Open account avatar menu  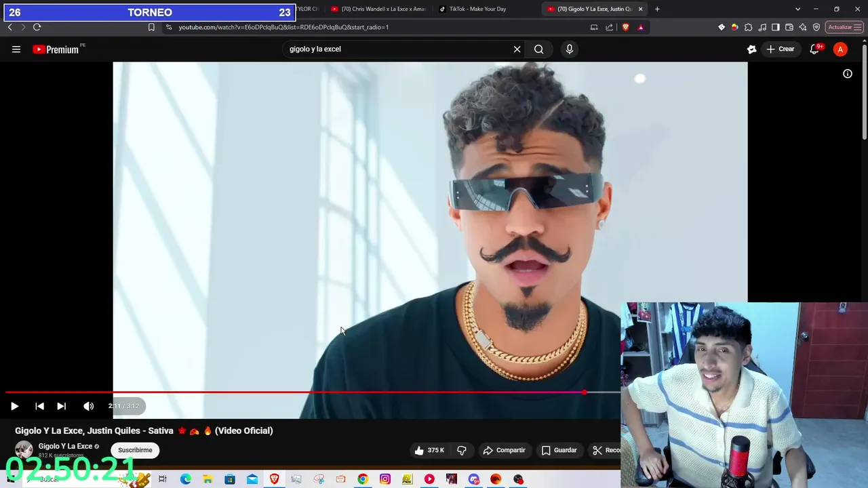[840, 49]
